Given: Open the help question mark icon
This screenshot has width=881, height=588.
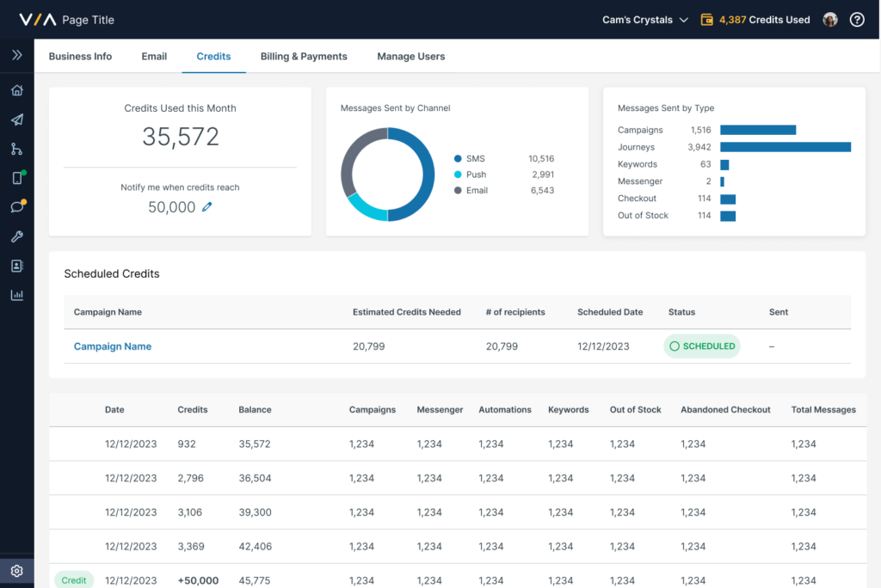Looking at the screenshot, I should (x=857, y=20).
